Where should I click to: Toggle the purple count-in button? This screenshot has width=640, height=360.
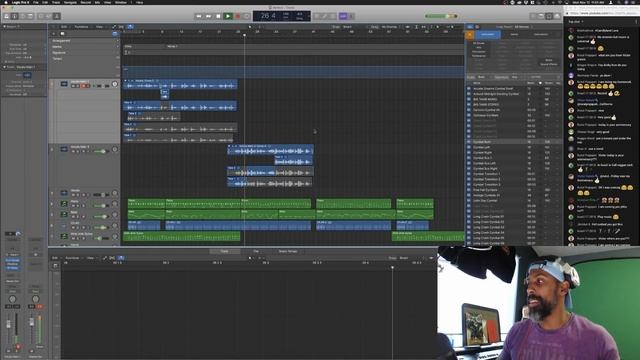(343, 16)
